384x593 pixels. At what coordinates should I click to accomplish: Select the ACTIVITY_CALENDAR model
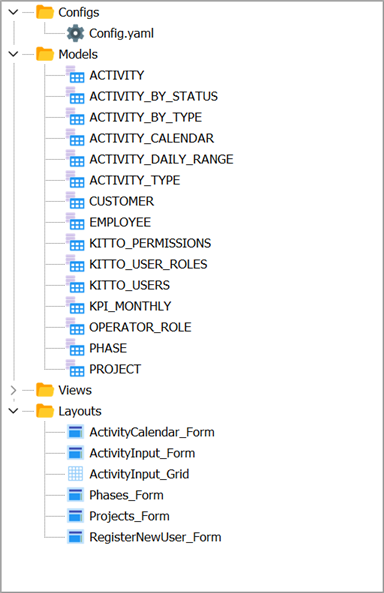(152, 138)
